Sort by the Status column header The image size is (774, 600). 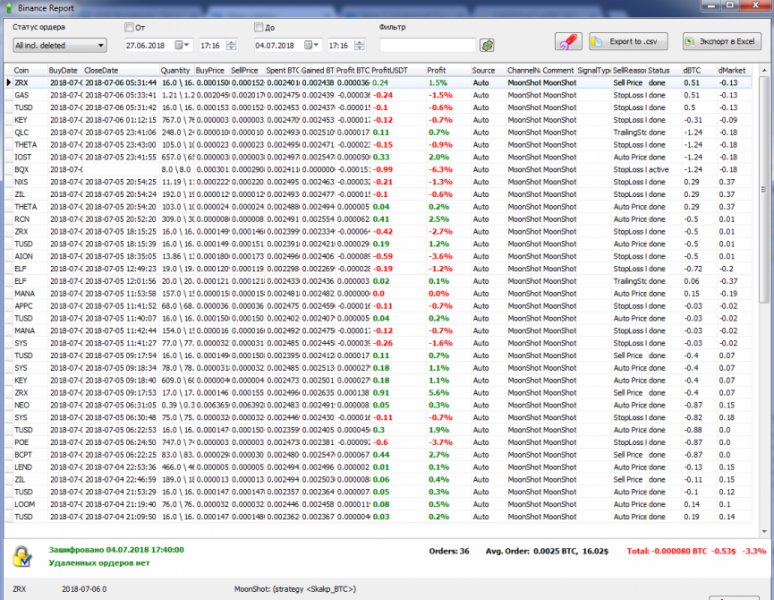click(x=664, y=70)
